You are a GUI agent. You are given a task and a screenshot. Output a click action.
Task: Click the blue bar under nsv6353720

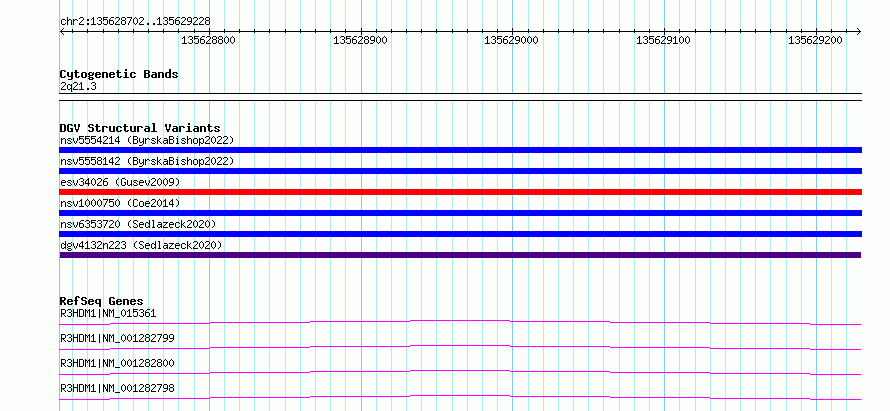[460, 234]
